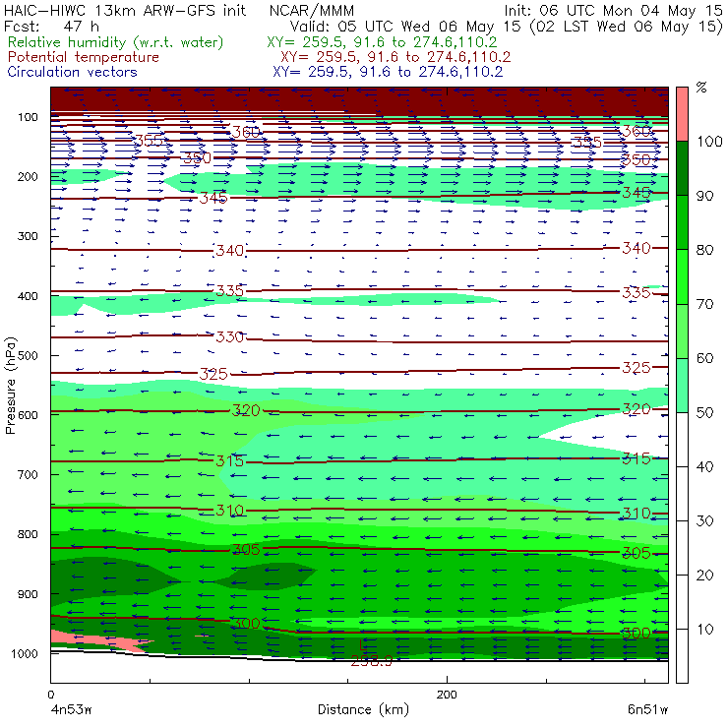Screen dimensions: 728x728
Task: Click the '900' hPa pressure axis label
Action: tap(28, 594)
